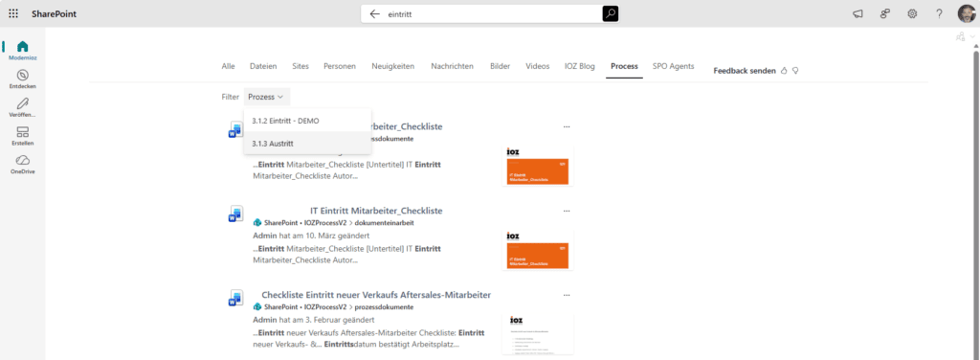Click the Feedback senden label
The width and height of the screenshot is (980, 360).
(745, 71)
